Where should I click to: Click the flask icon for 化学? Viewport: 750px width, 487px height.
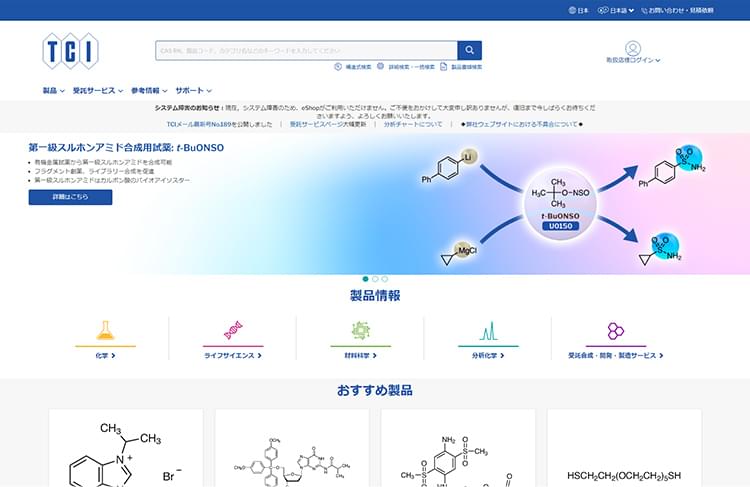(105, 331)
